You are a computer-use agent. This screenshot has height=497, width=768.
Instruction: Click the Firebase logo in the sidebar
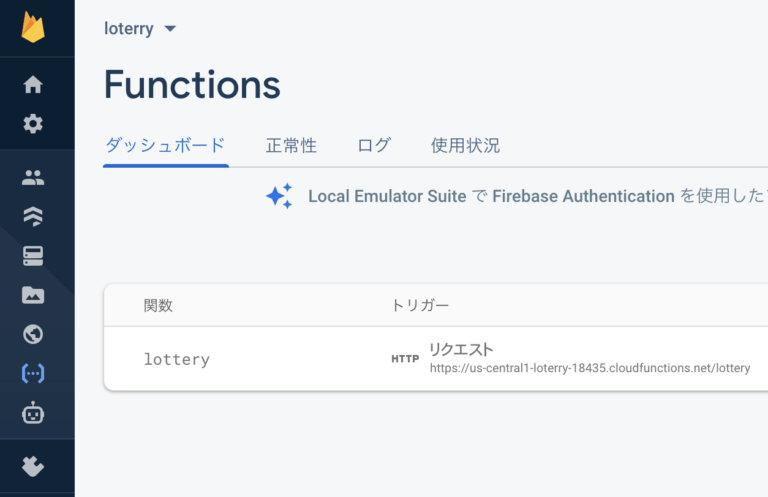pos(33,27)
